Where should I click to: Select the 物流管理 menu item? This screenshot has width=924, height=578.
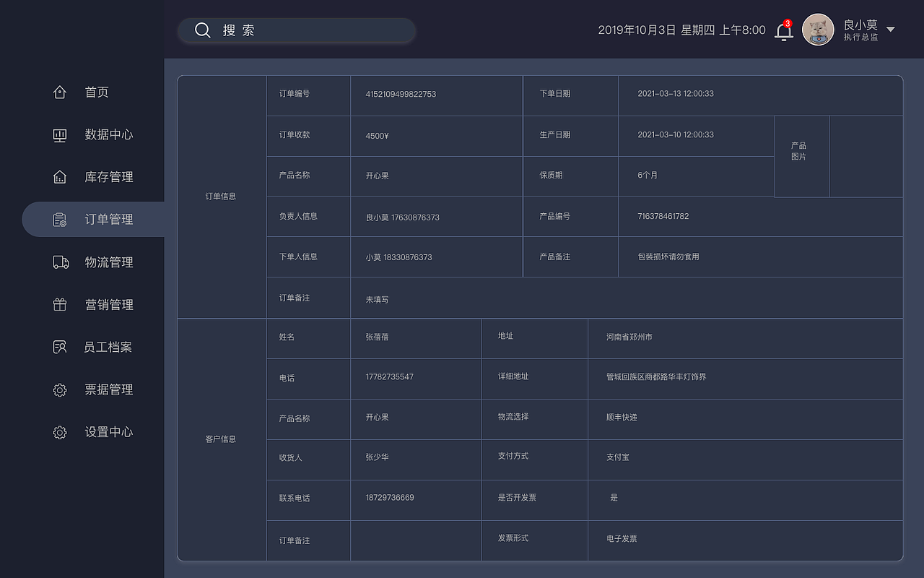[x=110, y=262]
